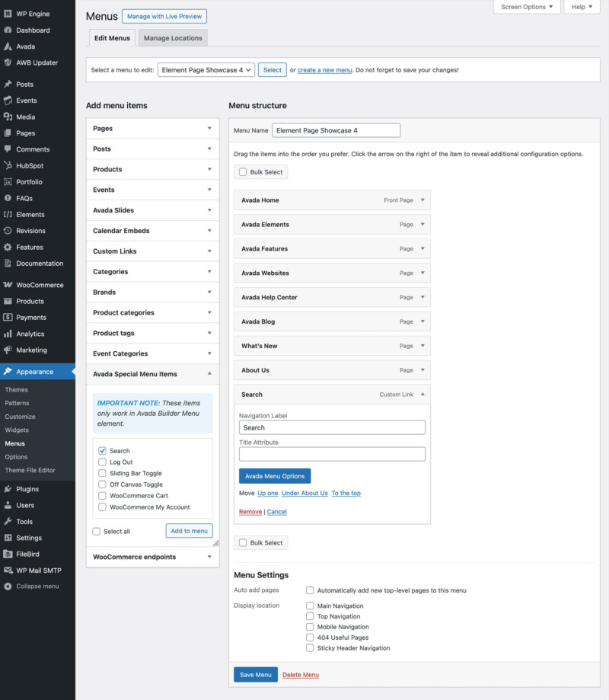The image size is (609, 700).
Task: Click the Save Menu button
Action: [255, 675]
